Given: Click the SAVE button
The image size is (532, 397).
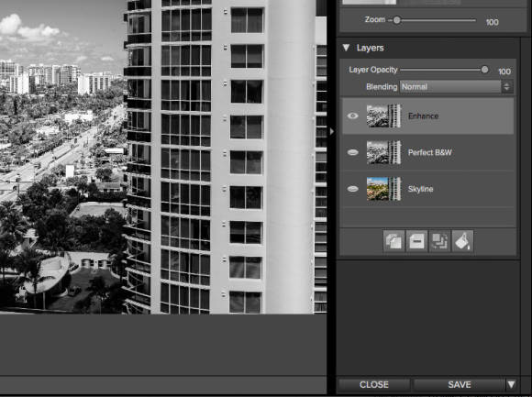Looking at the screenshot, I should tap(460, 384).
